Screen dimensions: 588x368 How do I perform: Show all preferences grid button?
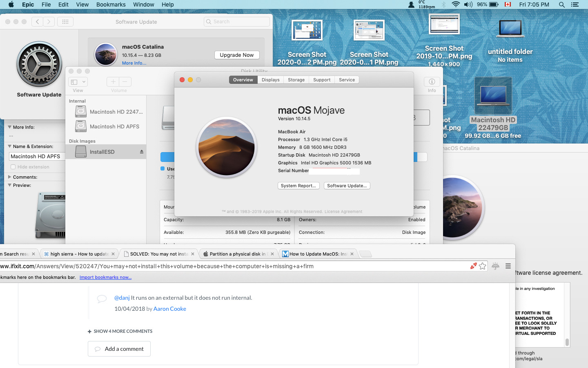[x=65, y=22]
